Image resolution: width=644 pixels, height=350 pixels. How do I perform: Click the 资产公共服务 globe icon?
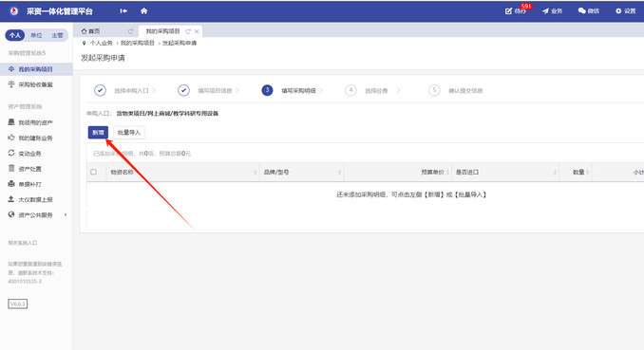(11, 214)
